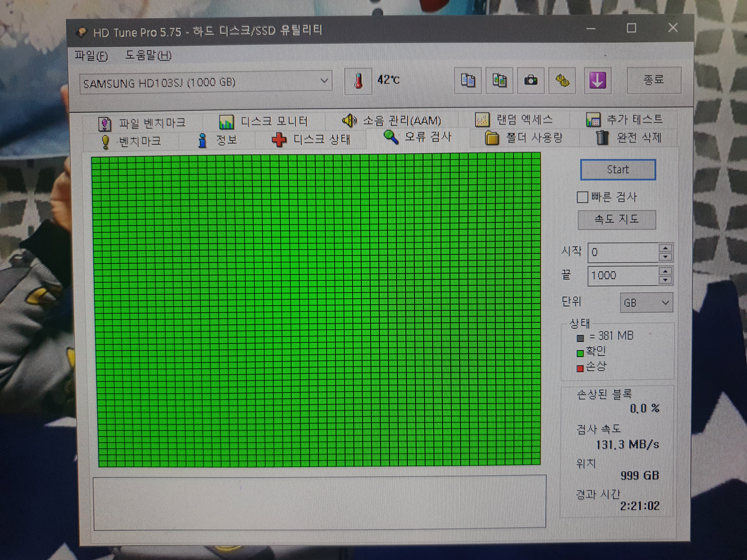The height and width of the screenshot is (560, 747).
Task: Decrease the 끝 value with down arrow
Action: 665,280
